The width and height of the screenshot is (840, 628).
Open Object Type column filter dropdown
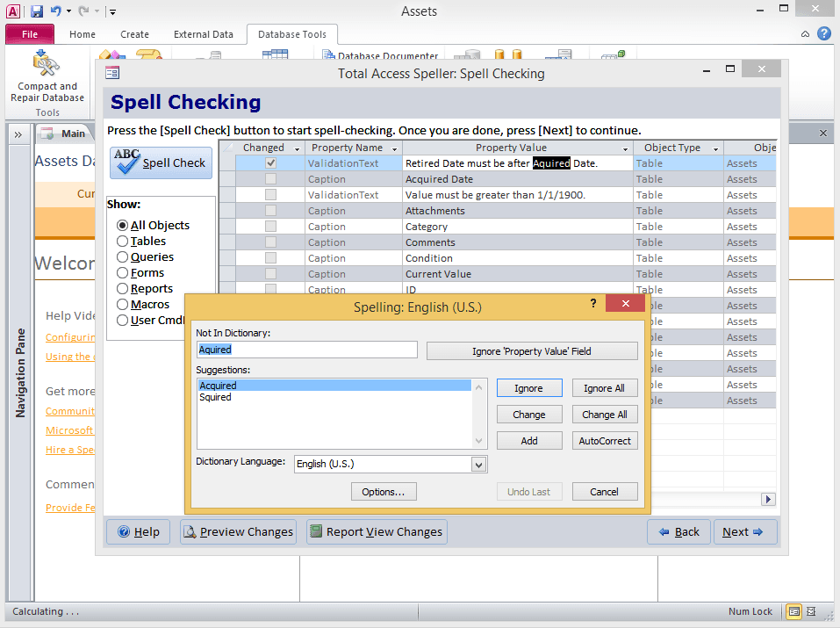tap(715, 148)
